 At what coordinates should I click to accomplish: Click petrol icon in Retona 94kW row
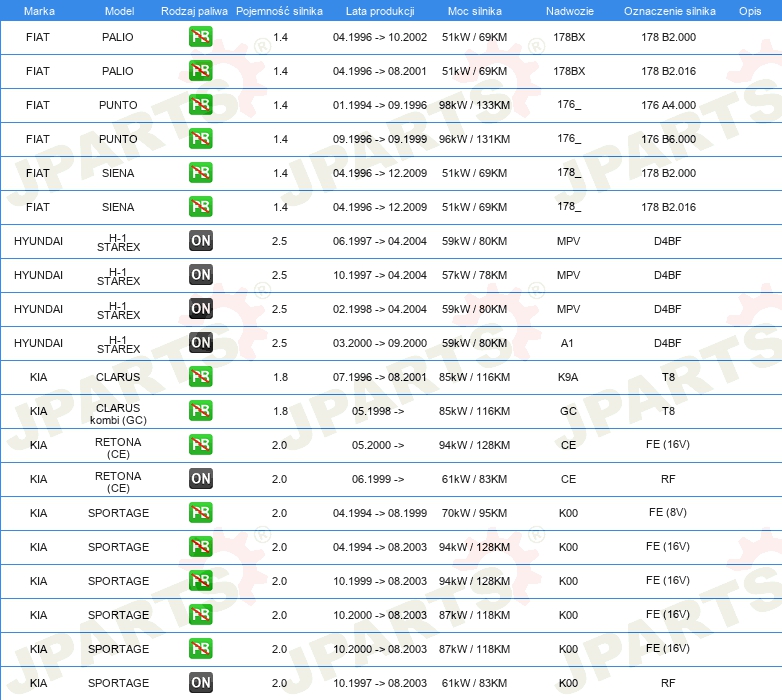(x=200, y=444)
